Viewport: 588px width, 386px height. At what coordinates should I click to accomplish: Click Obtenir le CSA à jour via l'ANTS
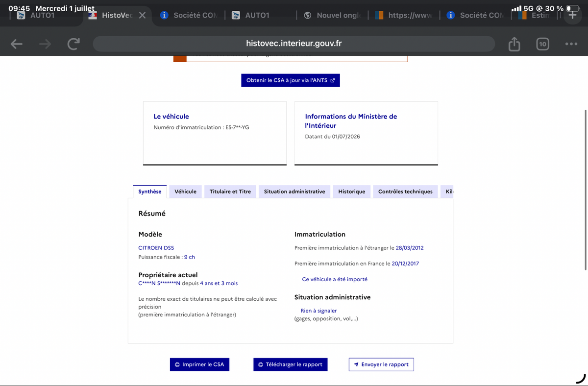coord(291,80)
